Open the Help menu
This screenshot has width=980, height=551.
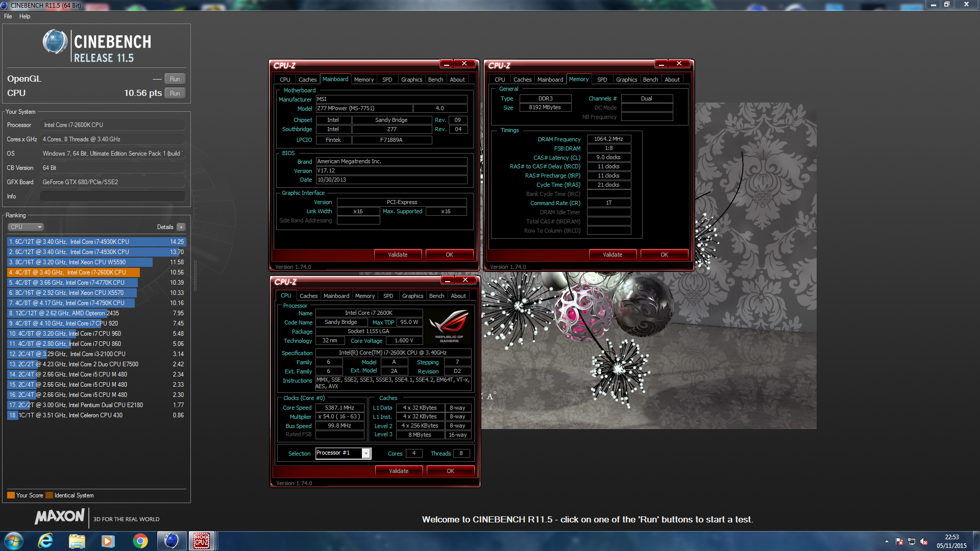click(24, 16)
